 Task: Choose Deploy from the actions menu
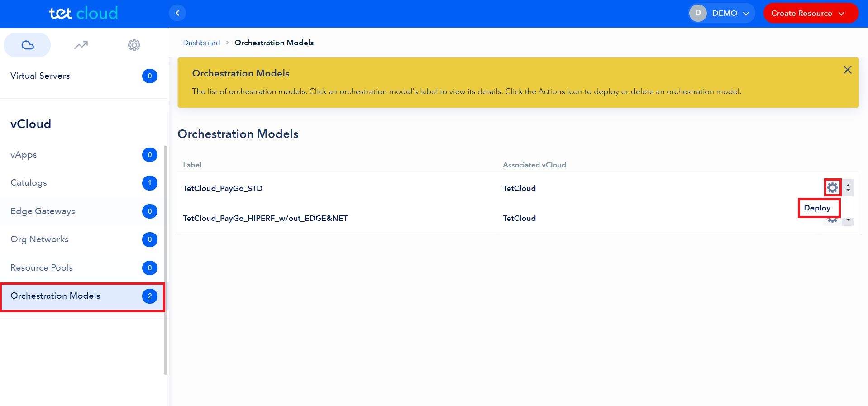[x=817, y=208]
